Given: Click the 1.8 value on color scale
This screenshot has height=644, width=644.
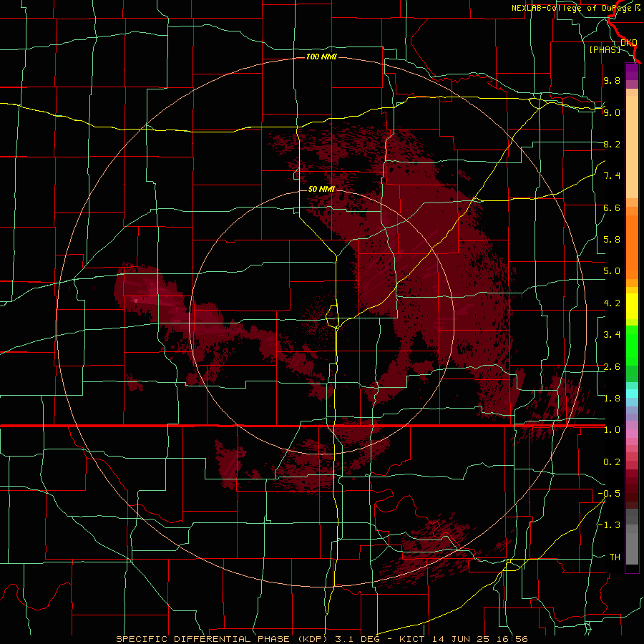Looking at the screenshot, I should point(612,399).
